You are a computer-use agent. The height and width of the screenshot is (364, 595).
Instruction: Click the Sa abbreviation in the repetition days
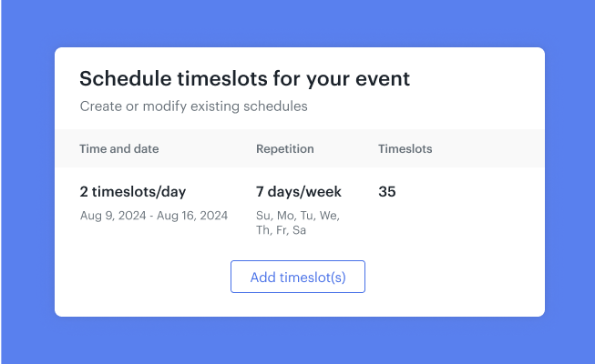[x=300, y=229]
